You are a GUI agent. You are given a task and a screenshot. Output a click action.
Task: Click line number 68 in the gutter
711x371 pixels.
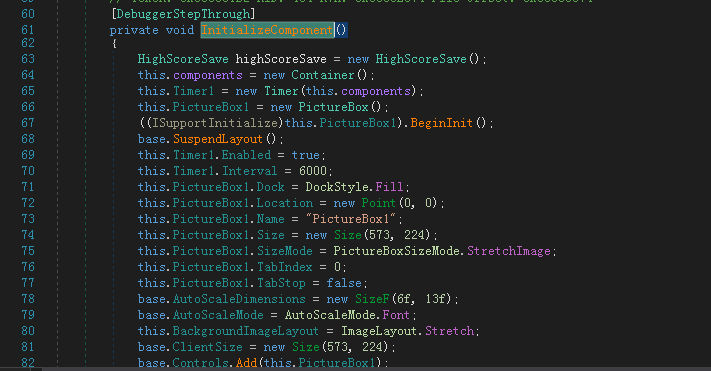tap(28, 139)
